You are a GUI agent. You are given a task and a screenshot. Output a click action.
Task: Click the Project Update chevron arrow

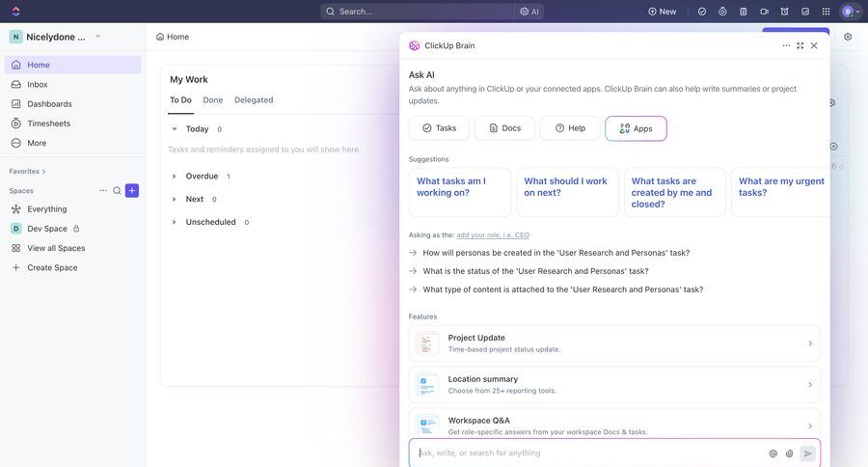pyautogui.click(x=810, y=343)
